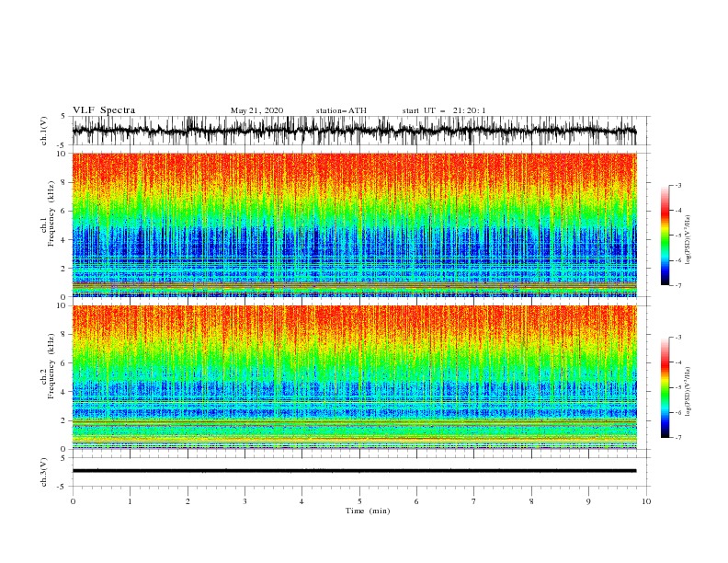This screenshot has width=728, height=563.
Task: Click the "8" kHz tick on ch.2 frequency axis
Action: point(63,335)
